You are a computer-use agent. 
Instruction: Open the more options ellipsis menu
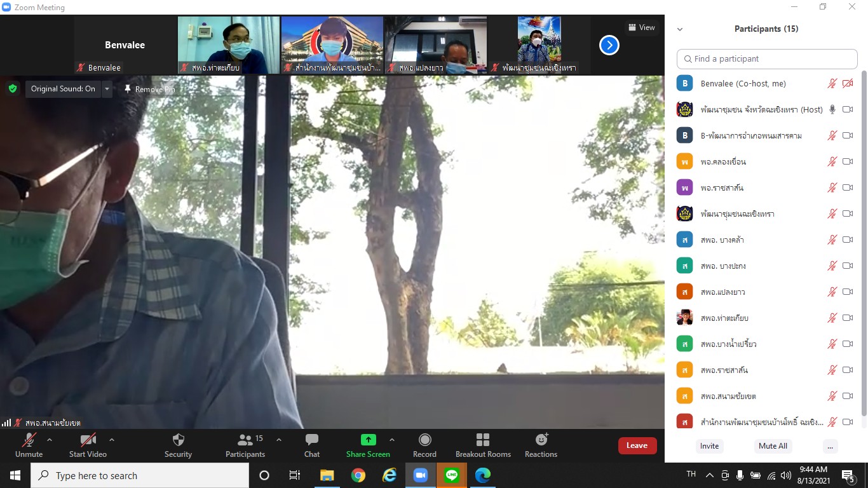click(x=830, y=446)
